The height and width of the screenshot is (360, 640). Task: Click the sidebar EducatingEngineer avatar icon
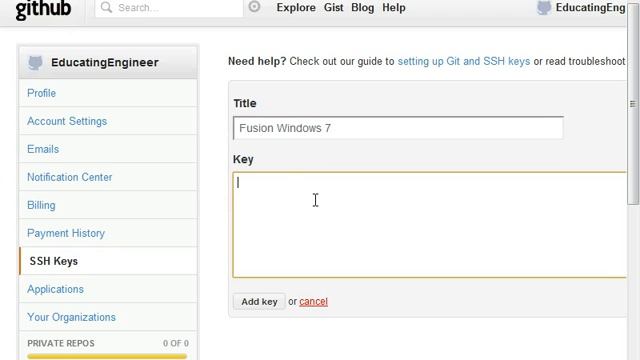click(x=35, y=62)
